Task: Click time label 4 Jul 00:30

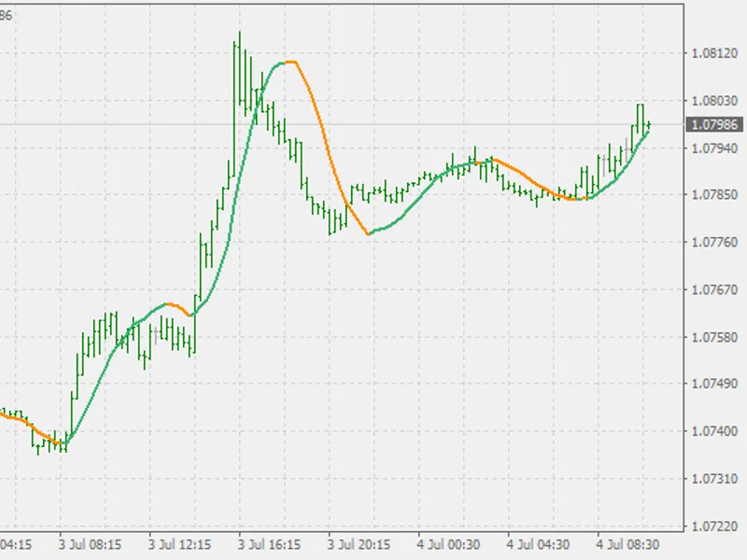Action: 448,544
